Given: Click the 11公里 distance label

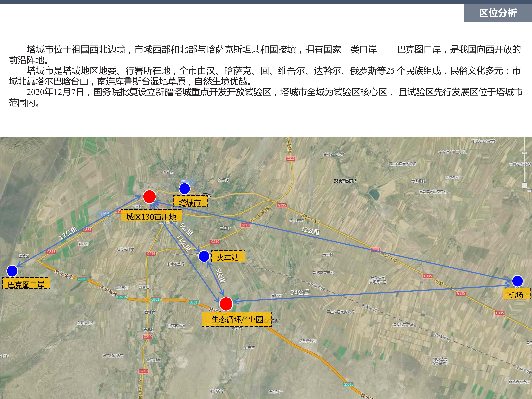Looking at the screenshot, I should [184, 243].
